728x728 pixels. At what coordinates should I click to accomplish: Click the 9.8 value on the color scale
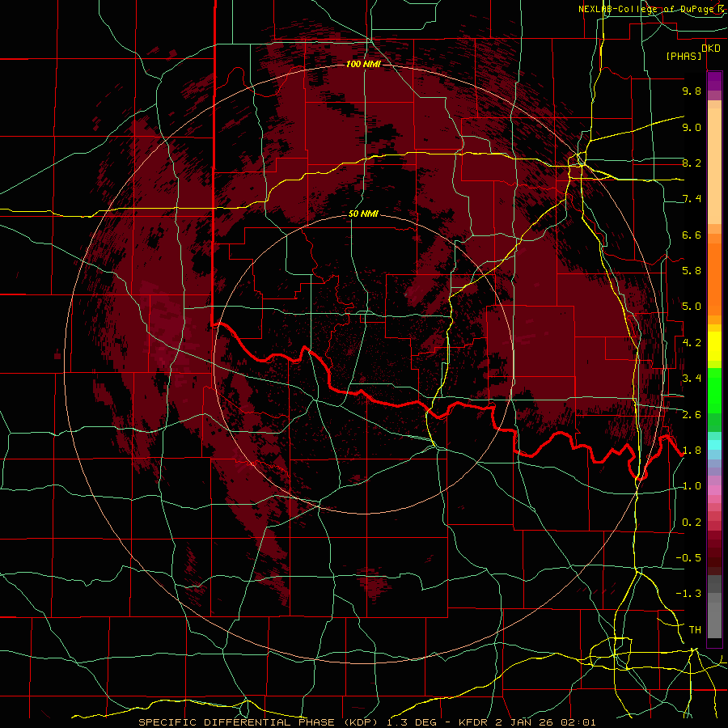click(692, 91)
